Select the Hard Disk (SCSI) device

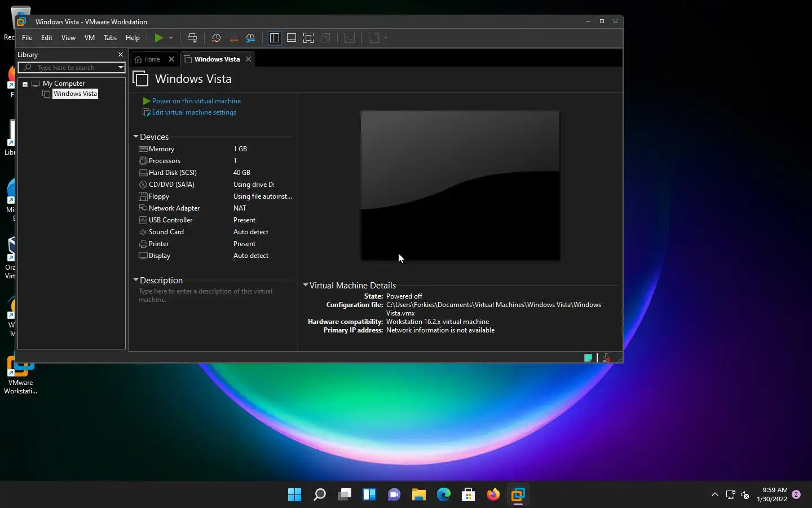click(215, 173)
